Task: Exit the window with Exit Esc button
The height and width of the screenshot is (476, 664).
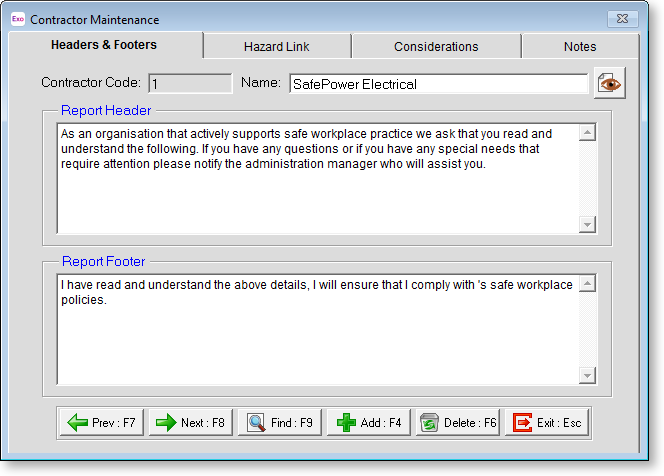Action: point(547,422)
